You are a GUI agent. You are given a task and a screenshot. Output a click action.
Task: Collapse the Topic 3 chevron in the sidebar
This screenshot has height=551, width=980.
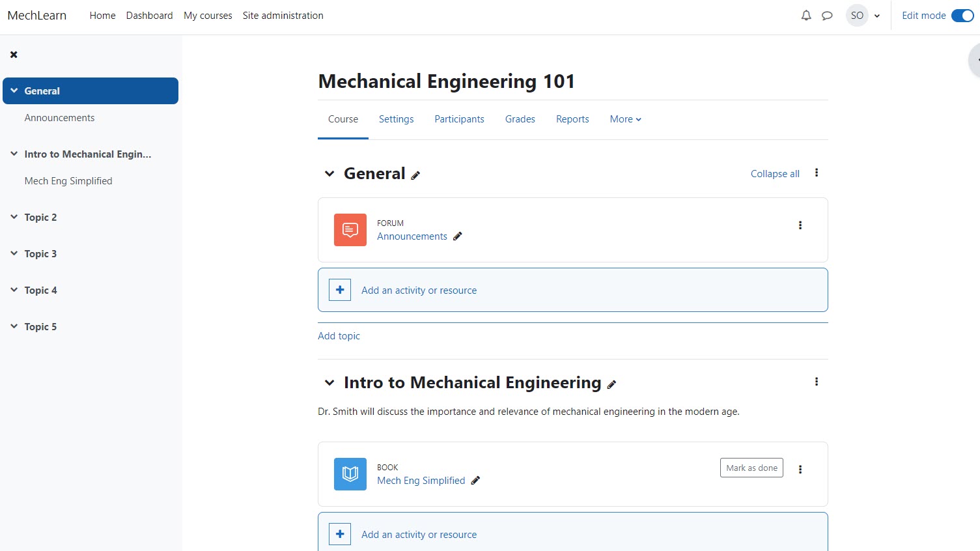[14, 253]
